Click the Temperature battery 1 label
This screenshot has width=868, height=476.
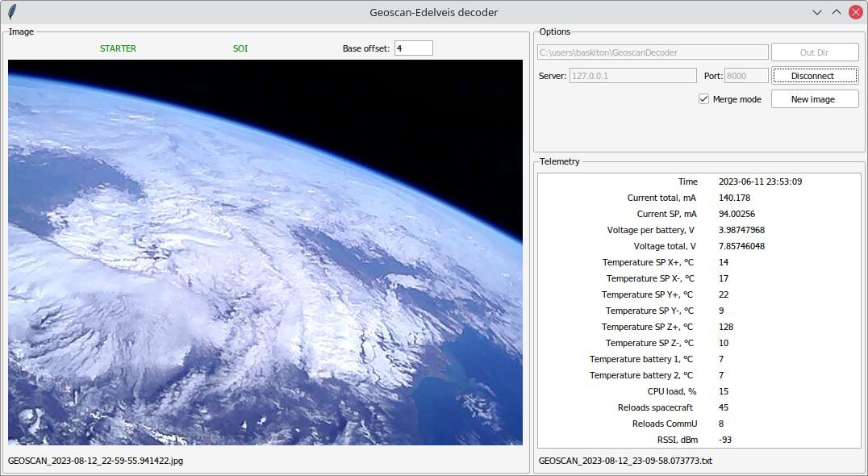click(x=641, y=359)
